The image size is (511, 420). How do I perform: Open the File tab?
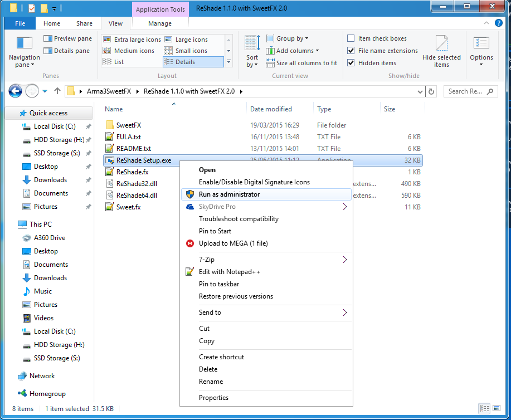pyautogui.click(x=20, y=23)
